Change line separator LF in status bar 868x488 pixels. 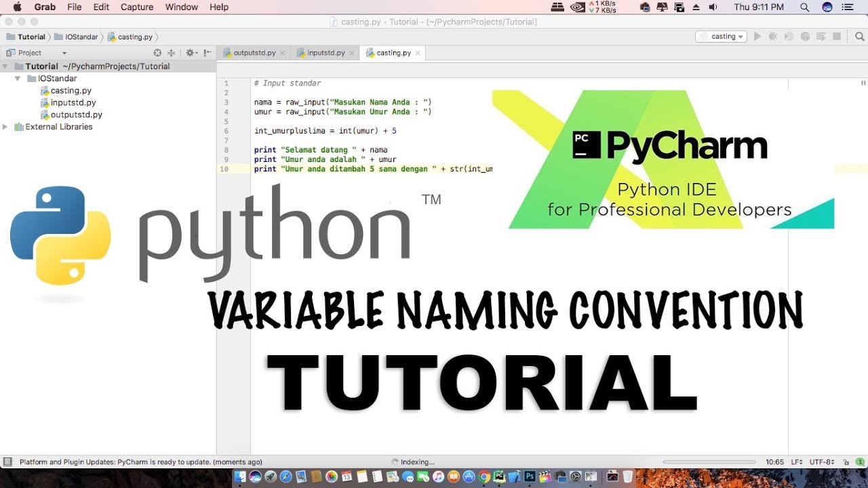[x=797, y=462]
